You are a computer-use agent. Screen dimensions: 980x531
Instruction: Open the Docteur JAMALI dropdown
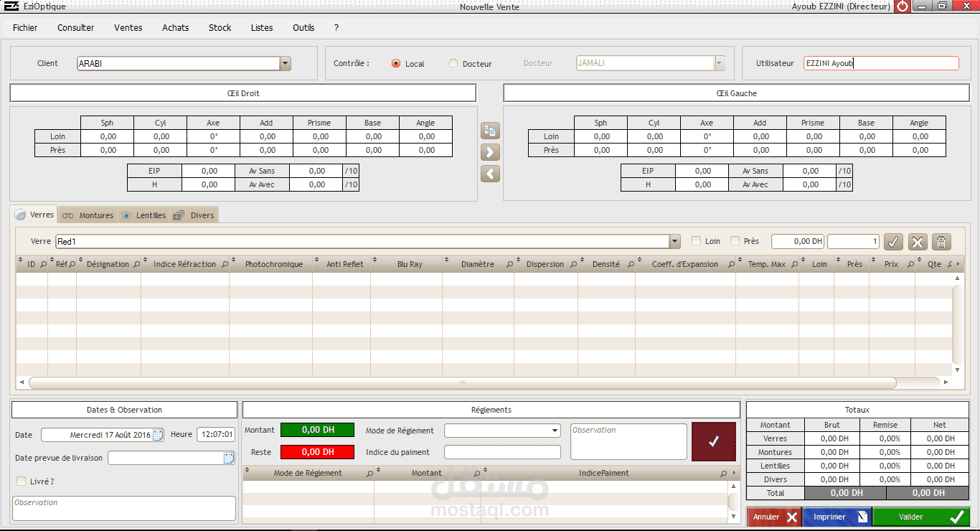click(720, 63)
